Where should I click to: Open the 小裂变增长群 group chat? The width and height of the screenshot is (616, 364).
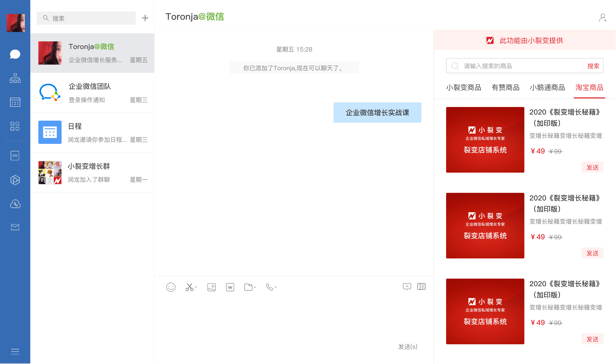click(92, 172)
